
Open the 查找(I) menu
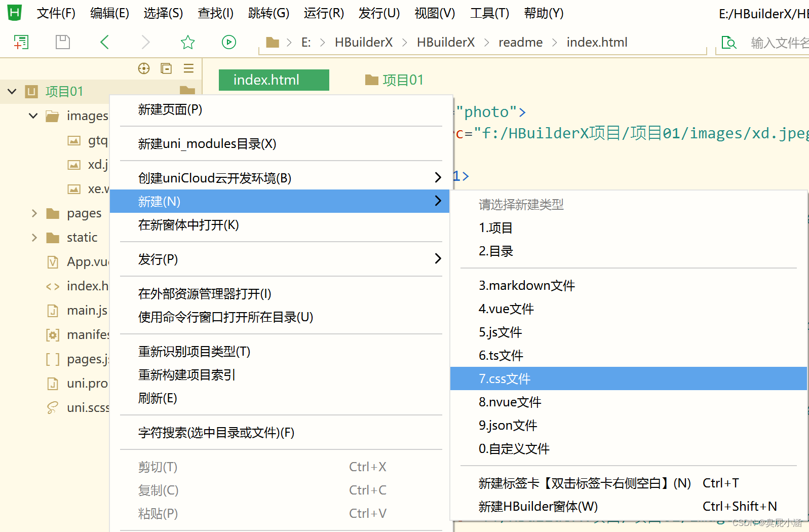click(216, 13)
